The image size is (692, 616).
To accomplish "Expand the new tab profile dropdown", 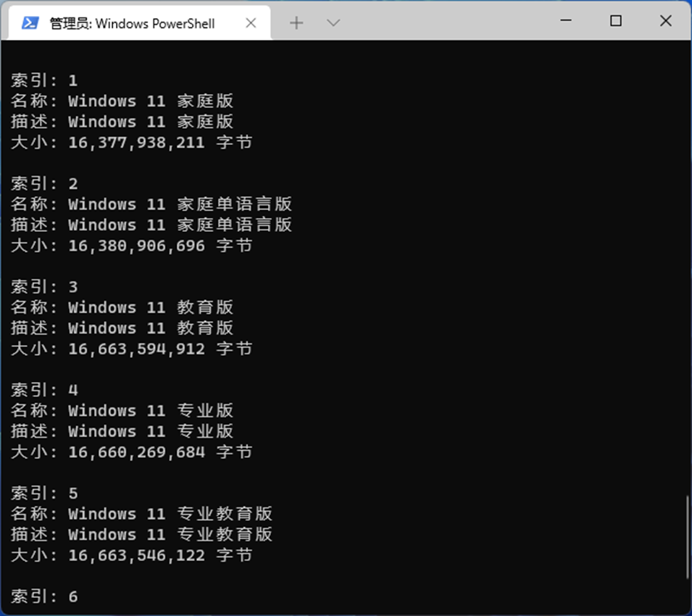I will click(333, 23).
